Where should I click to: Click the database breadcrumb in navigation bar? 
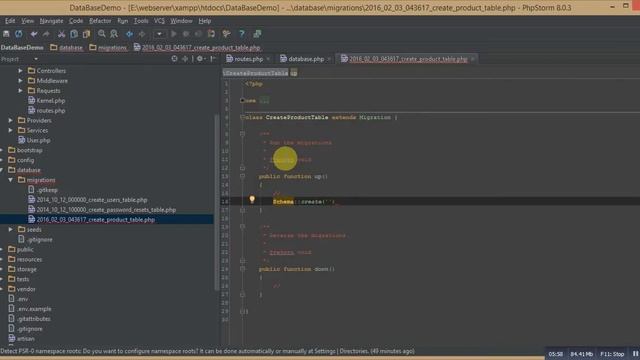point(67,48)
